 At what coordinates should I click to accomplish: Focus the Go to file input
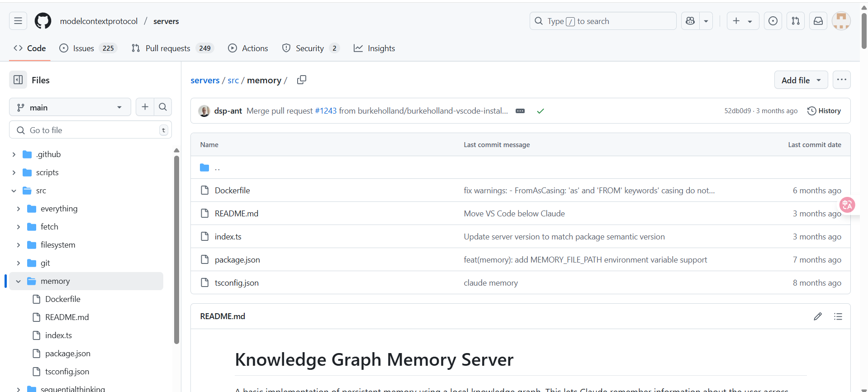[x=90, y=130]
